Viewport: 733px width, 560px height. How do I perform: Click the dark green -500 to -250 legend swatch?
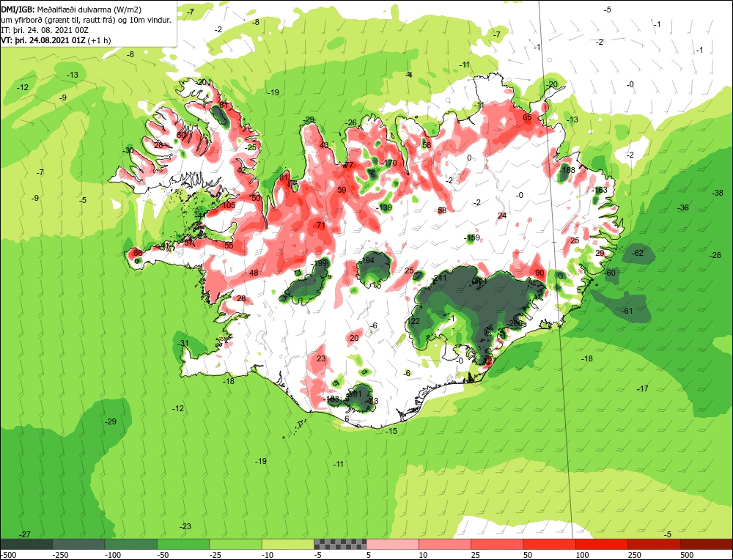tap(26, 544)
